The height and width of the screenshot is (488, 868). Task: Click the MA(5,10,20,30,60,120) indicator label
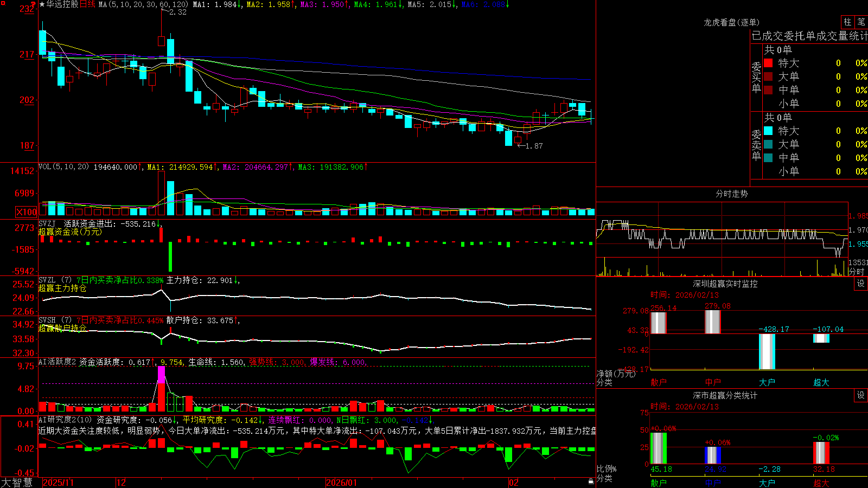pos(143,4)
